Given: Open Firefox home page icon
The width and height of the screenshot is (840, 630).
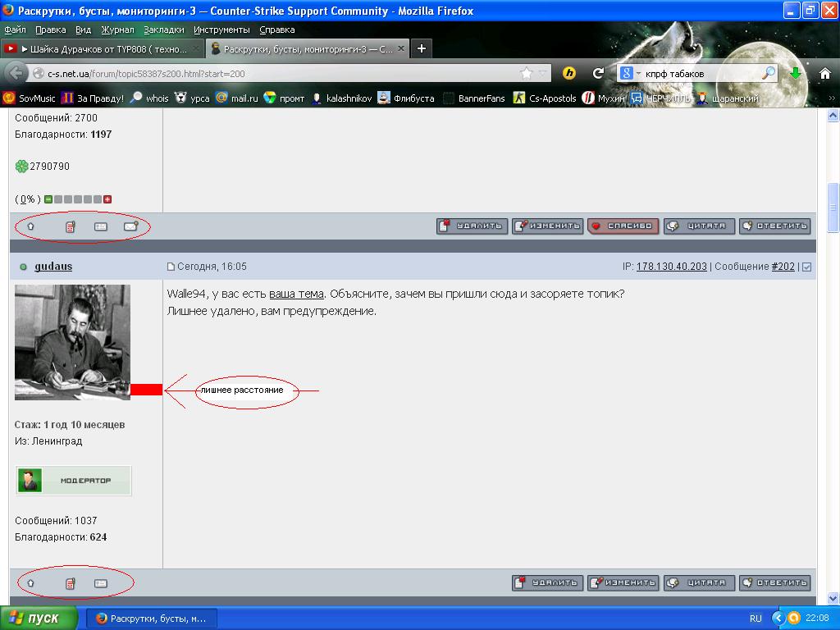Looking at the screenshot, I should coord(825,73).
